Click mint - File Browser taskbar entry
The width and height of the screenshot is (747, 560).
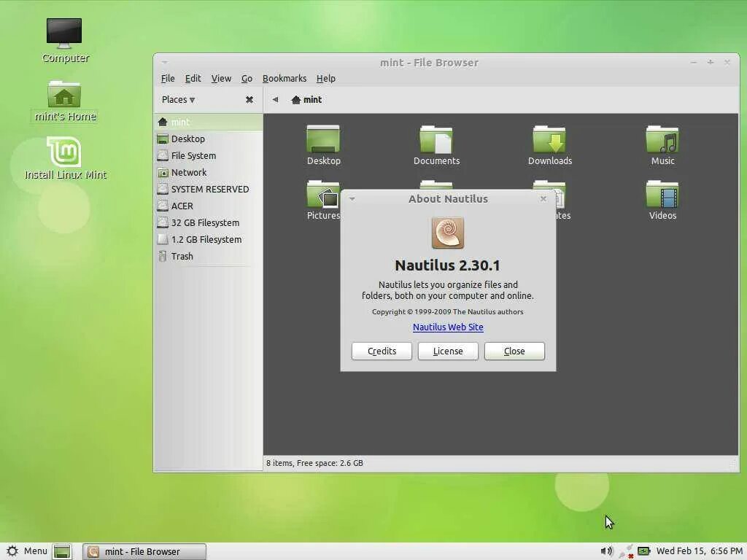pyautogui.click(x=144, y=551)
